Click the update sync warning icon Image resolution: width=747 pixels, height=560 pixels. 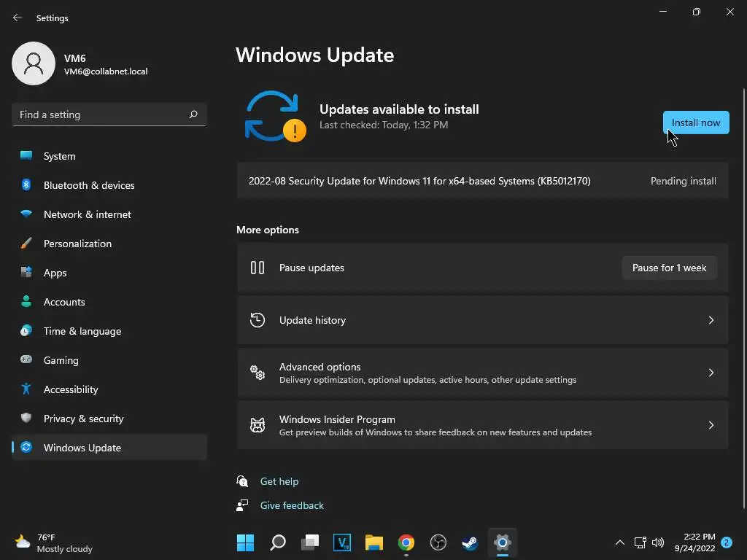[275, 117]
